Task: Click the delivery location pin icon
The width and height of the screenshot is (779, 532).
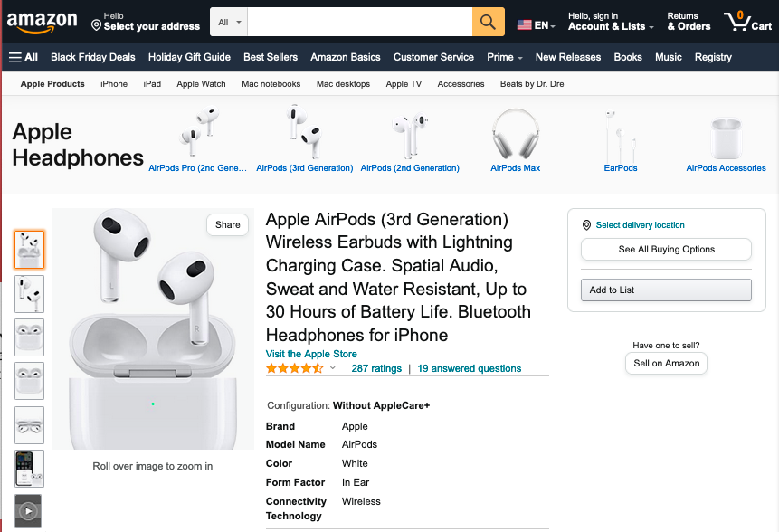Action: coord(586,225)
